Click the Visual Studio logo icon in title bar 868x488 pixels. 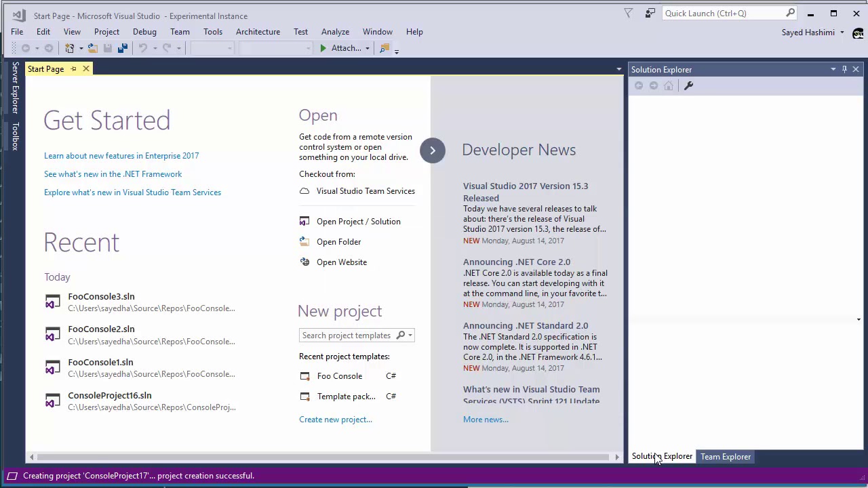[x=18, y=16]
